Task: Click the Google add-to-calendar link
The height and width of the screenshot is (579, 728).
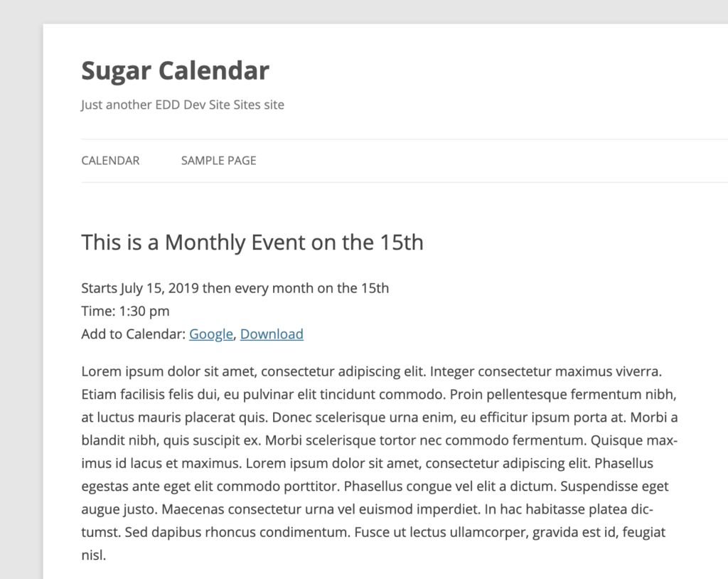Action: (210, 334)
